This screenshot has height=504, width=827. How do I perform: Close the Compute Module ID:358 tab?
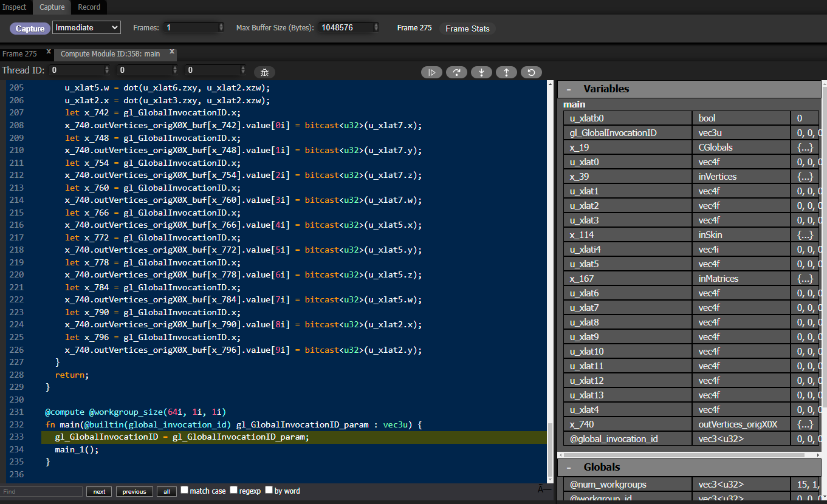(x=172, y=52)
